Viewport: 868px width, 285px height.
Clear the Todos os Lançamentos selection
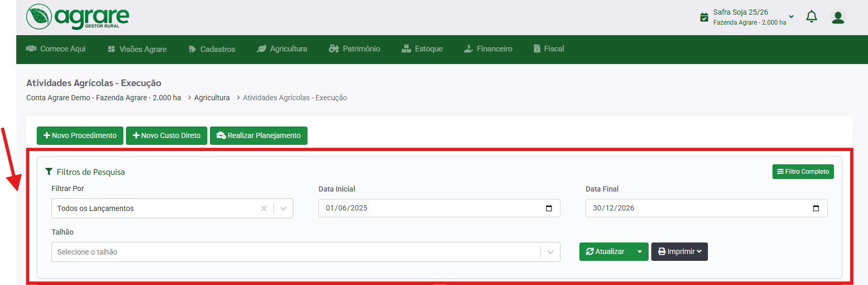pyautogui.click(x=264, y=208)
